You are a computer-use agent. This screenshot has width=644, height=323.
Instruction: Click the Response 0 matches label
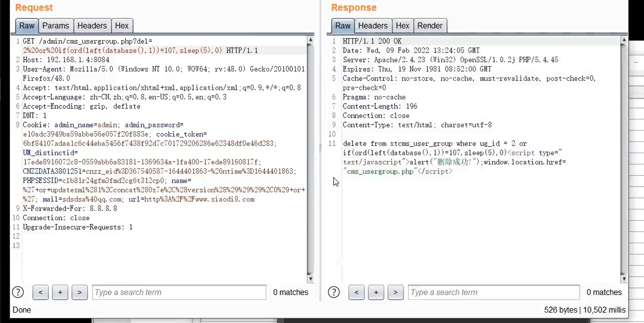coord(604,292)
